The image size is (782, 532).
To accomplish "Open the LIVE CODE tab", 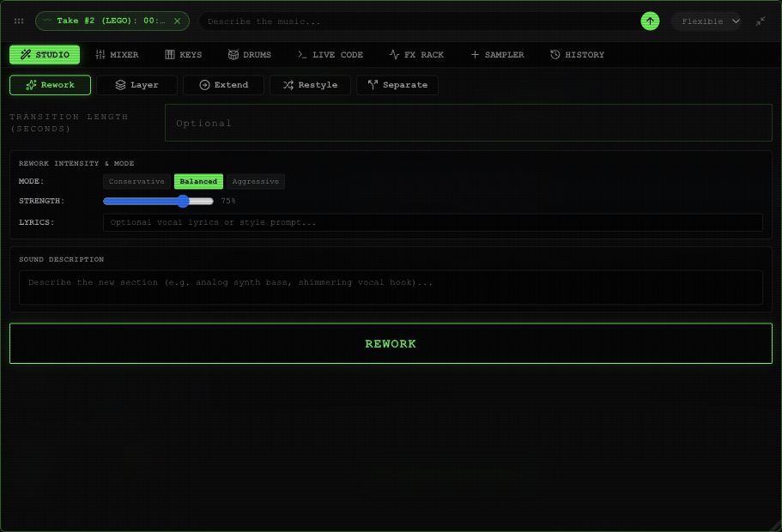I will coord(330,54).
